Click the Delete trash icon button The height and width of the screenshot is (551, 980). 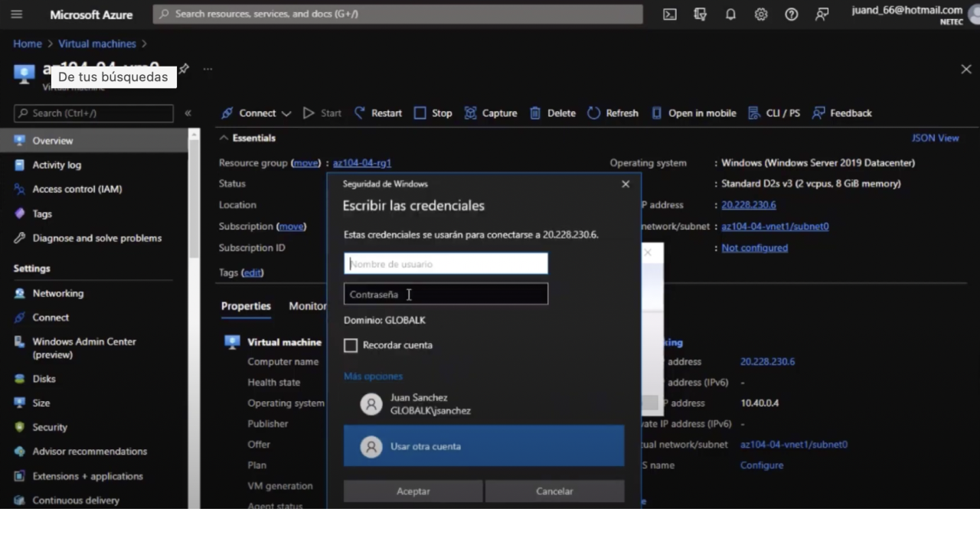(x=552, y=113)
